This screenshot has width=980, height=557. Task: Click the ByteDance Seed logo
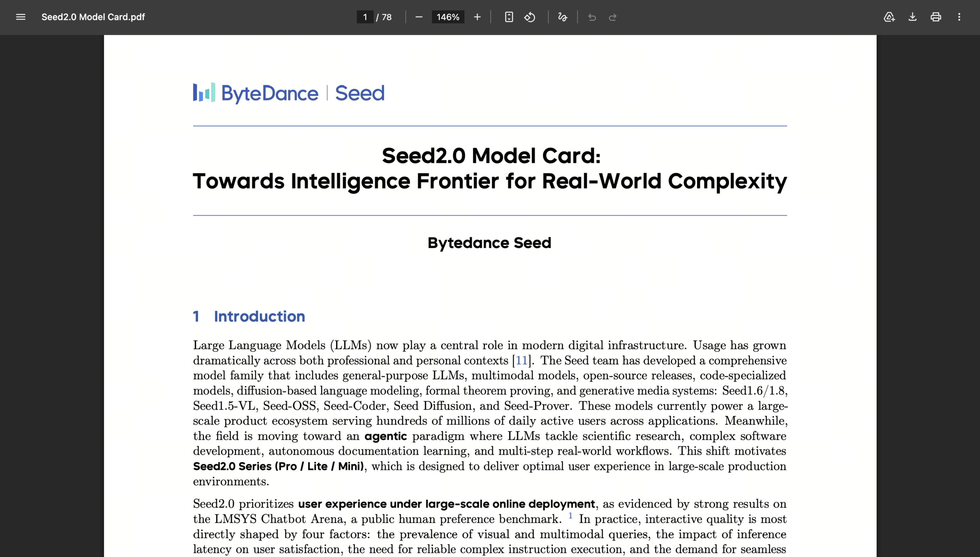pyautogui.click(x=289, y=93)
